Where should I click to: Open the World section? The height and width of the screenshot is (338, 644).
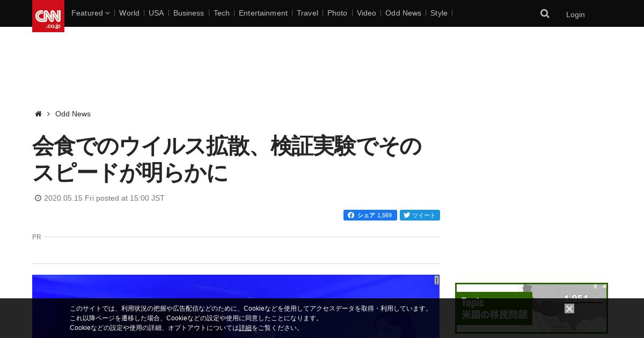click(x=129, y=13)
